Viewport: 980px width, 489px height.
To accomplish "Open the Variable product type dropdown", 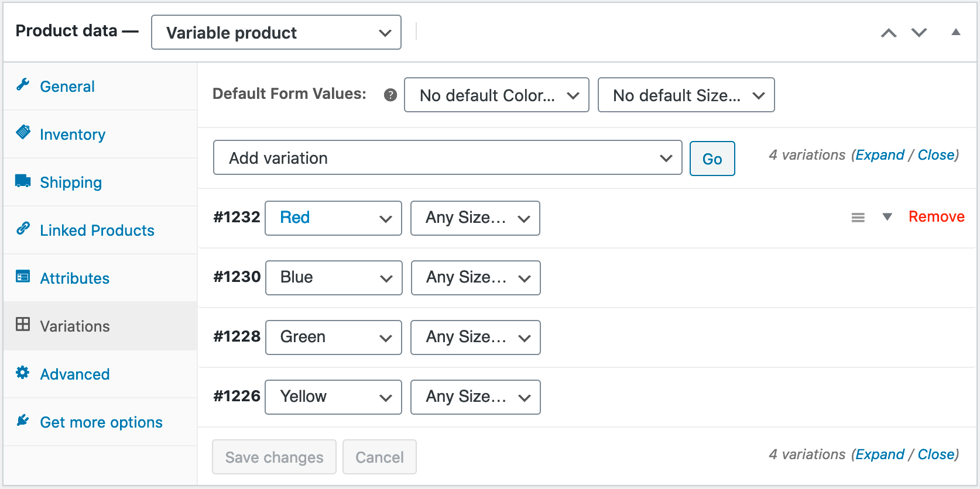I will [x=276, y=33].
